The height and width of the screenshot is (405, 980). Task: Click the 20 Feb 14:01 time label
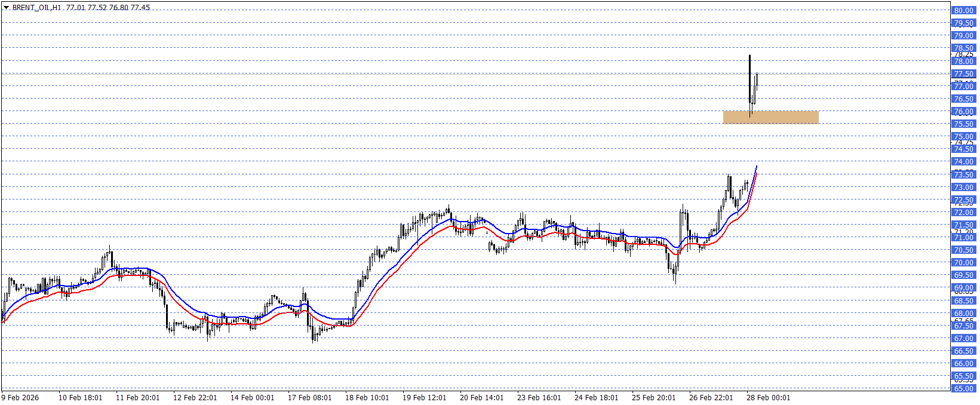tap(481, 398)
